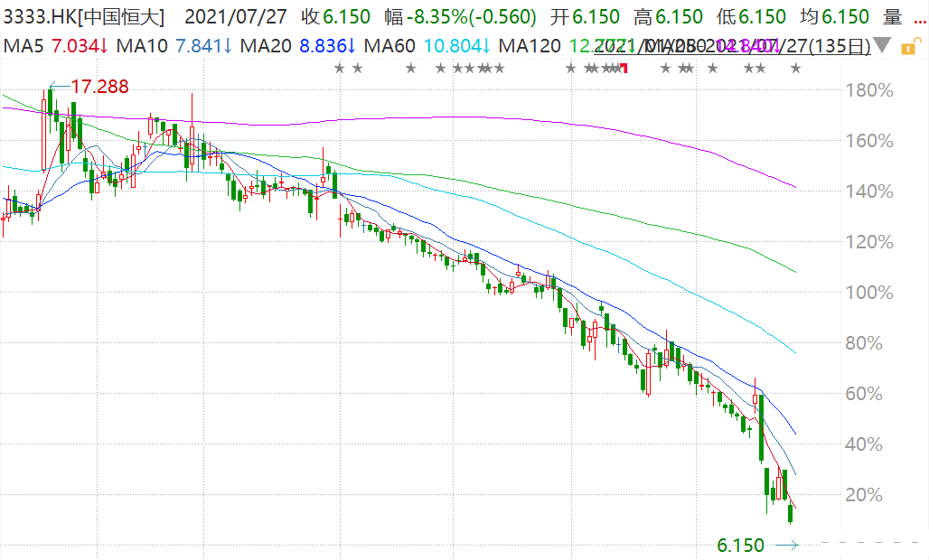Select the MA5 7.034 indicator label
929x560 pixels.
point(56,45)
